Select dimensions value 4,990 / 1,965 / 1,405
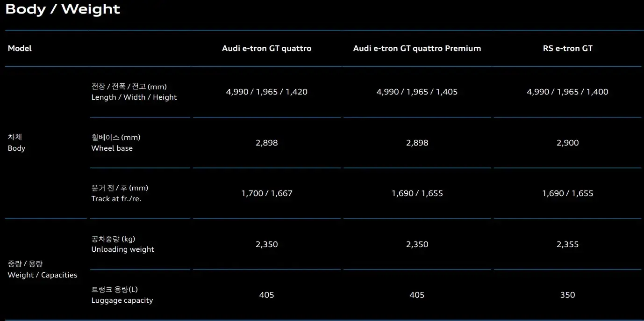Viewport: 644px width, 321px height. (x=417, y=92)
